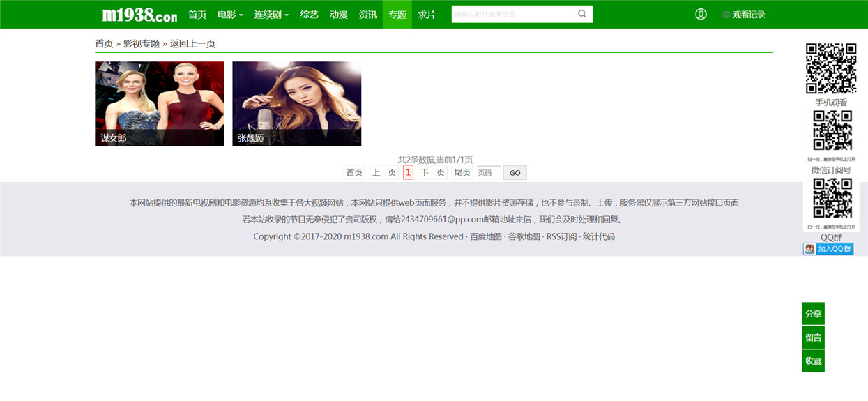
Task: Click the QQ群 QR code
Action: (x=832, y=198)
